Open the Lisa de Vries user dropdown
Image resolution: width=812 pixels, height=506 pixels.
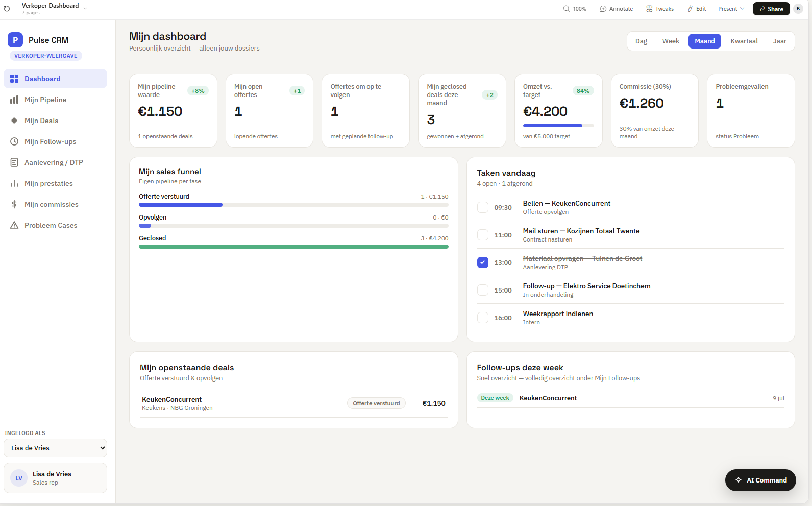56,448
